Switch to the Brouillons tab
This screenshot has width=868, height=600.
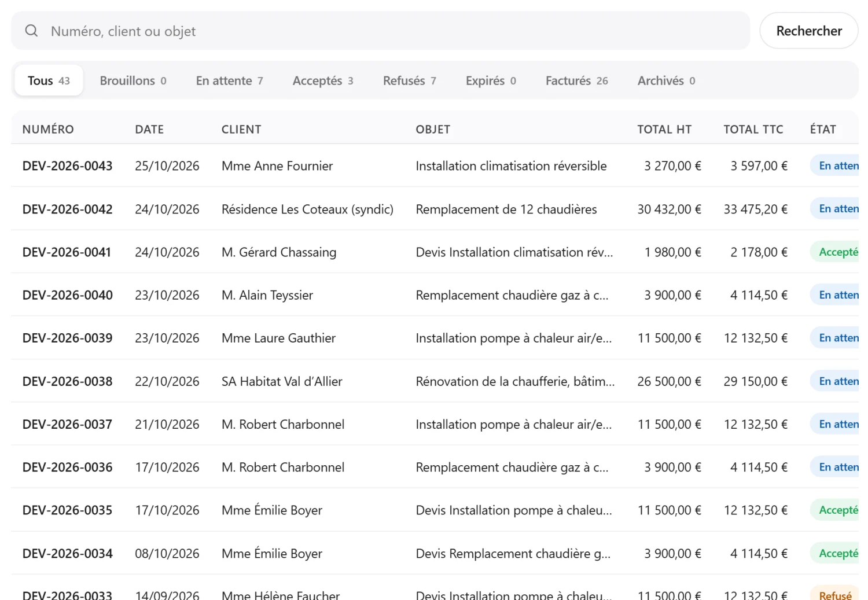click(x=133, y=80)
